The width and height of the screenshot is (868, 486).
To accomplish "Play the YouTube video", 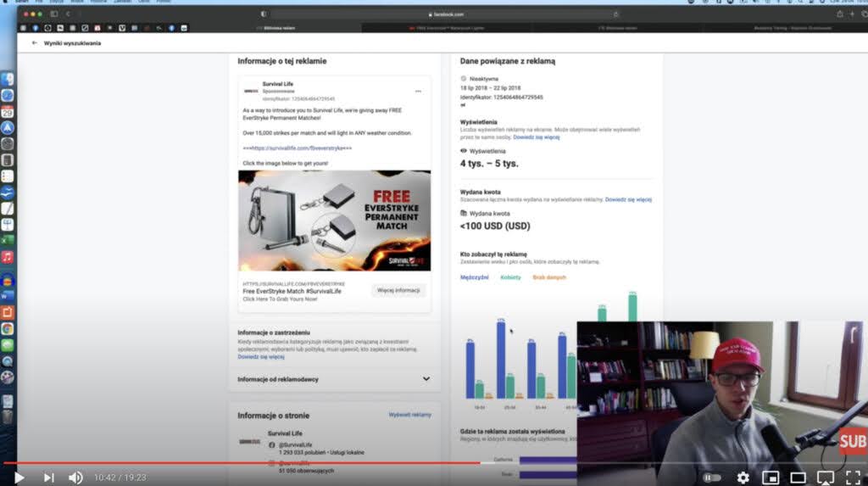I will pos(19,478).
